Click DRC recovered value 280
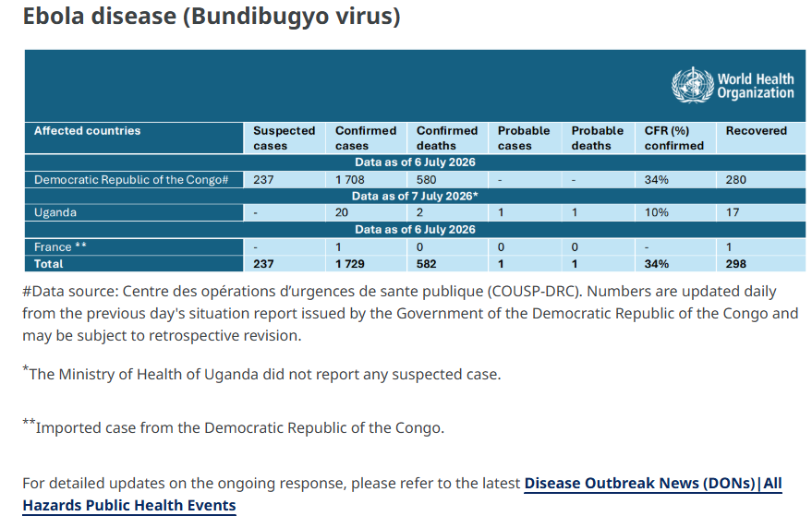Image resolution: width=812 pixels, height=516 pixels. click(x=735, y=180)
